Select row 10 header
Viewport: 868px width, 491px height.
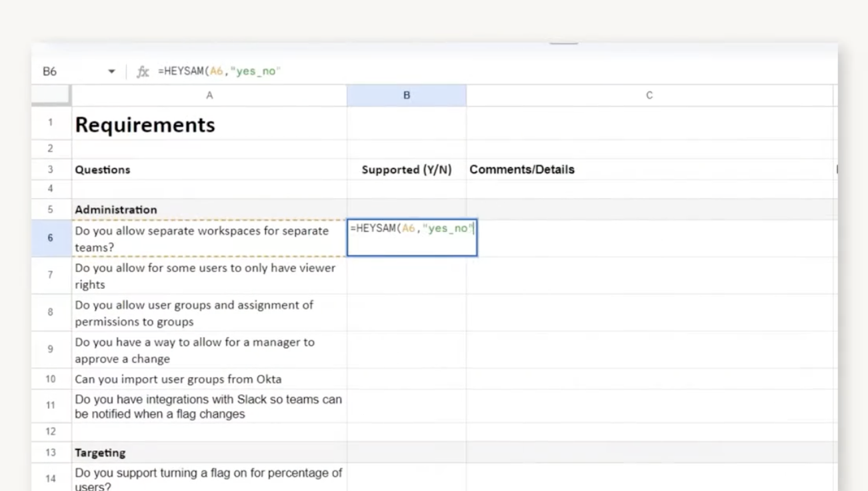(x=51, y=379)
